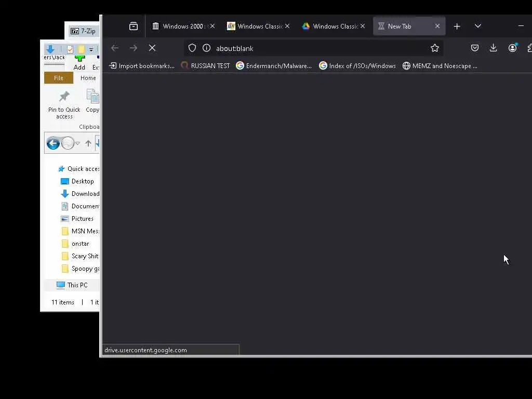Screen dimensions: 532x399
Task: Expand the list all tabs chevron
Action: (478, 26)
